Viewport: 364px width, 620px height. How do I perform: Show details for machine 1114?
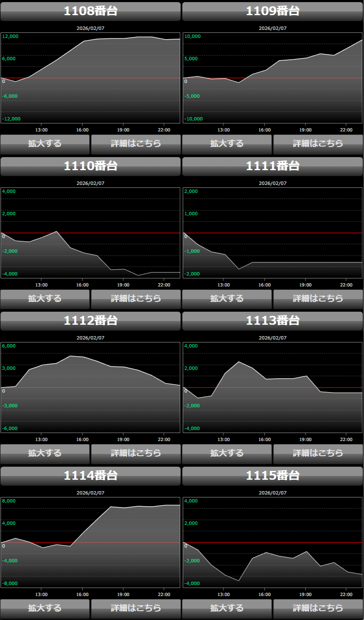click(x=136, y=609)
